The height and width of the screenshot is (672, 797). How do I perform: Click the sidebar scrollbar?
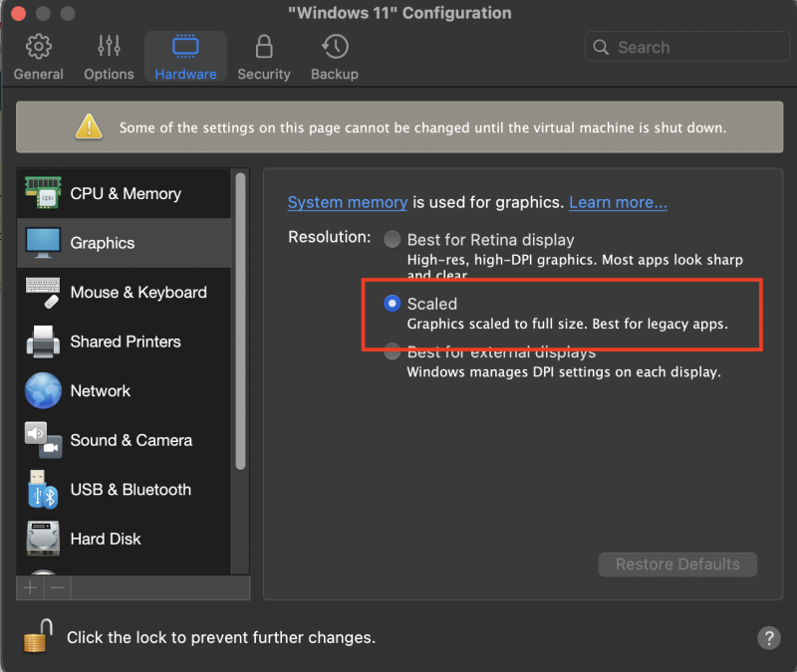240,321
